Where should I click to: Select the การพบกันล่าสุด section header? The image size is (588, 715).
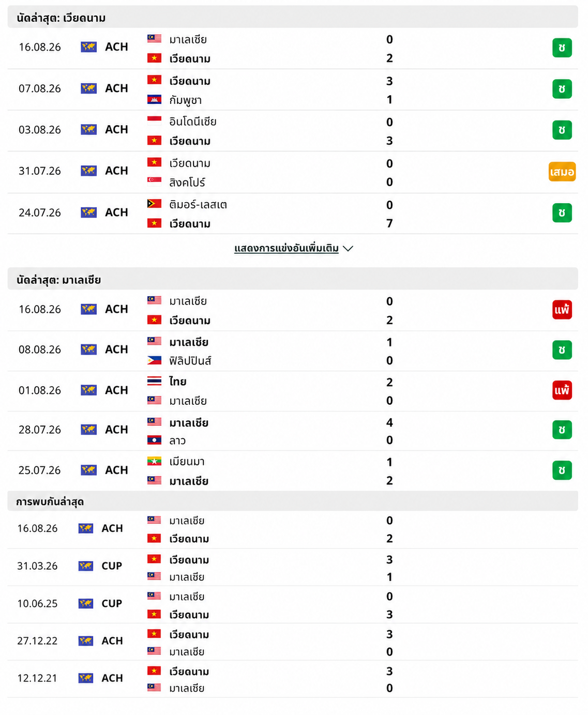293,501
